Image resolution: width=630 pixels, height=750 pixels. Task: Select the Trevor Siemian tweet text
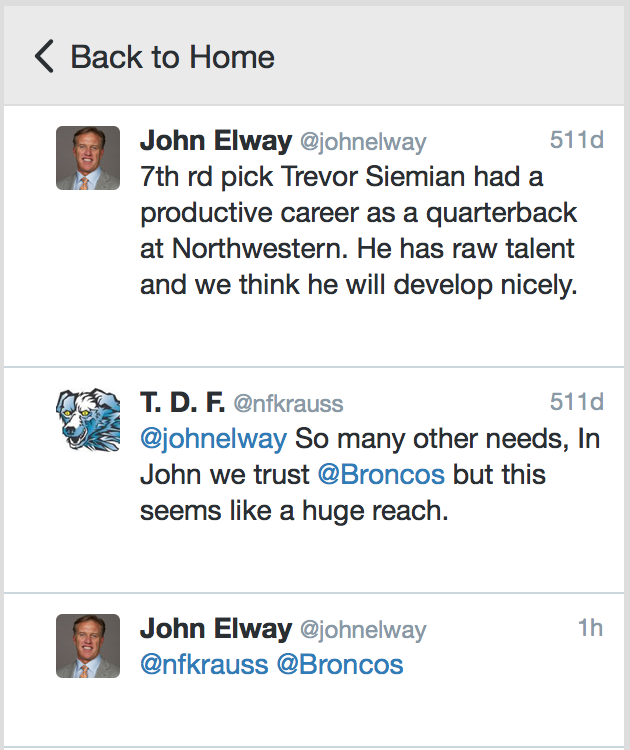(x=359, y=231)
